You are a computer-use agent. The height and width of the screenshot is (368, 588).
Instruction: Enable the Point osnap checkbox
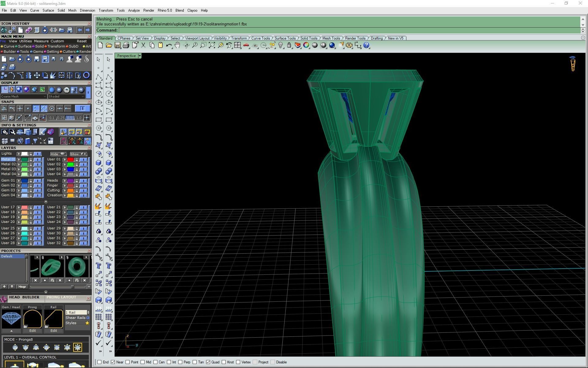tap(128, 362)
